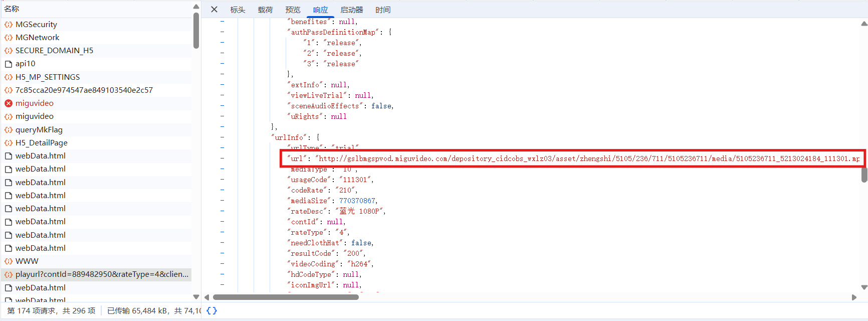Switch to the 预览 tab
The height and width of the screenshot is (321, 868).
293,10
